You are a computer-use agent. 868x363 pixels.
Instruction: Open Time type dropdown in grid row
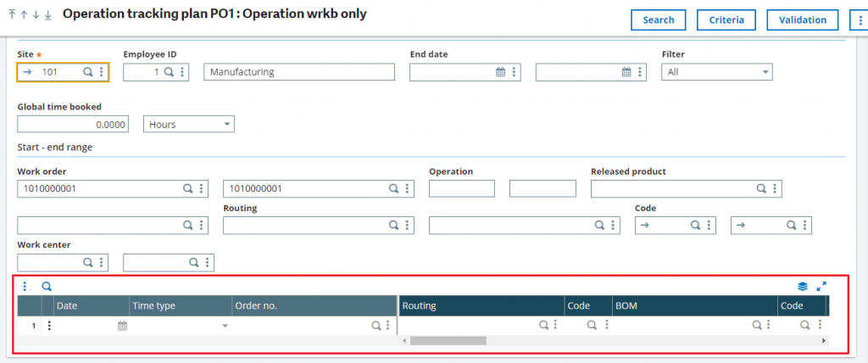pyautogui.click(x=225, y=325)
